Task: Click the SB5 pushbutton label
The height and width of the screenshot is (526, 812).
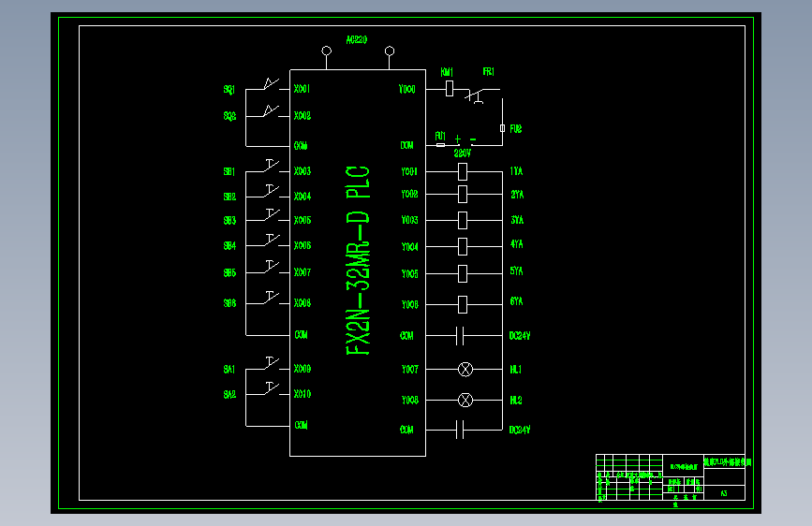Action: pyautogui.click(x=229, y=273)
